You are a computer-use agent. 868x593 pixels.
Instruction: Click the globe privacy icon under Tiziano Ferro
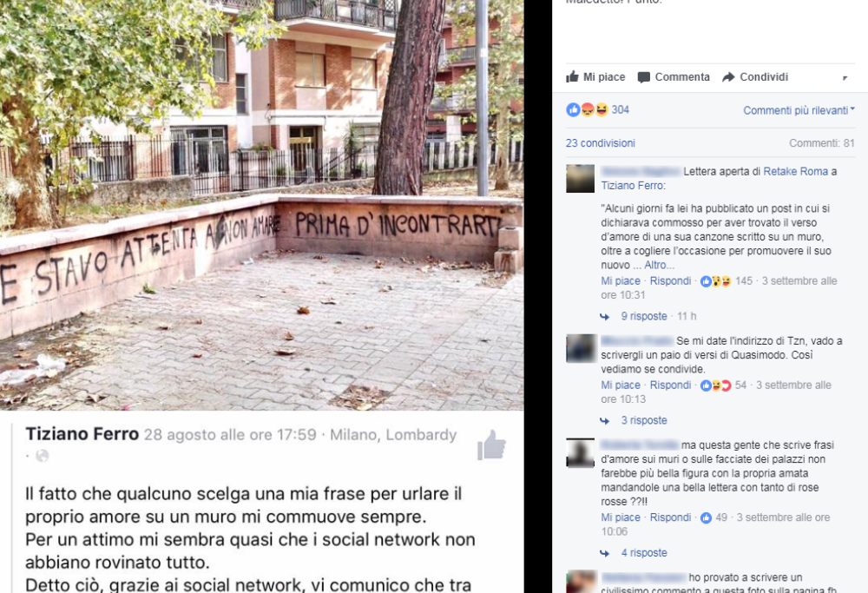click(x=42, y=456)
